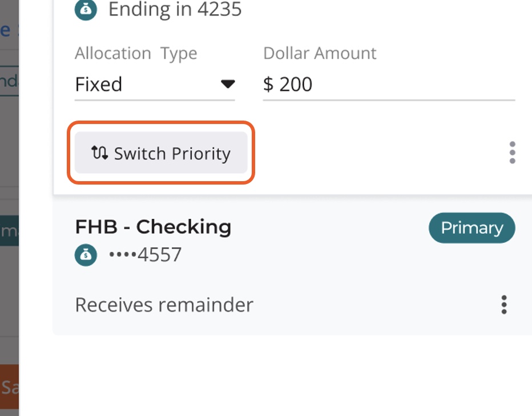
Task: Click the swap arrows icon in Switch Priority
Action: [99, 153]
